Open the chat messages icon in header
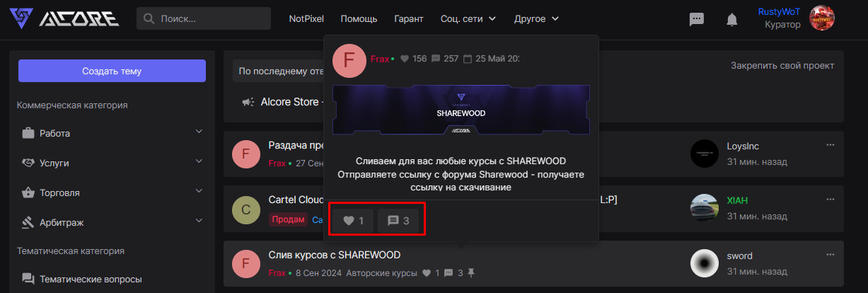Viewport: 868px width, 293px height. coord(697,20)
